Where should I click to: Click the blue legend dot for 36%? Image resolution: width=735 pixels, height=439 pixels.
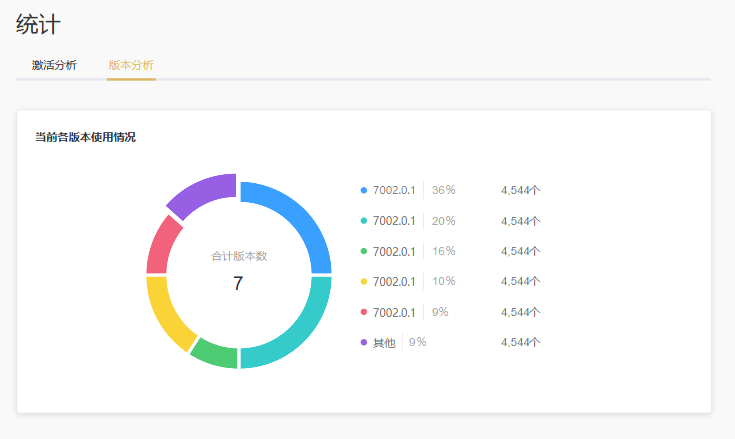pyautogui.click(x=364, y=190)
